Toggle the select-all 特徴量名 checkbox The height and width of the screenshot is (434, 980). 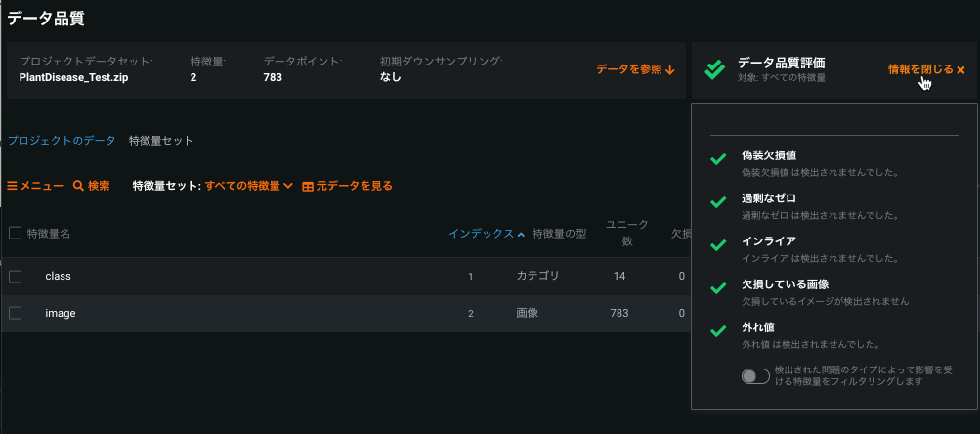15,233
